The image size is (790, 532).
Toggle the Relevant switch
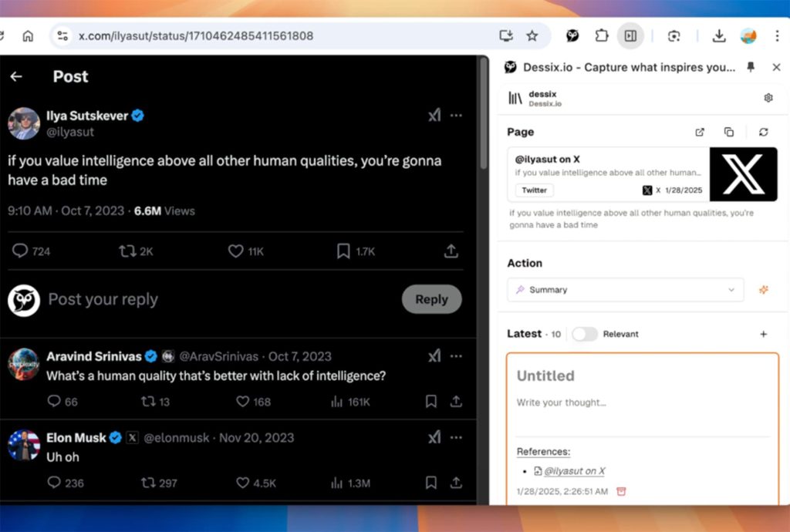point(585,334)
